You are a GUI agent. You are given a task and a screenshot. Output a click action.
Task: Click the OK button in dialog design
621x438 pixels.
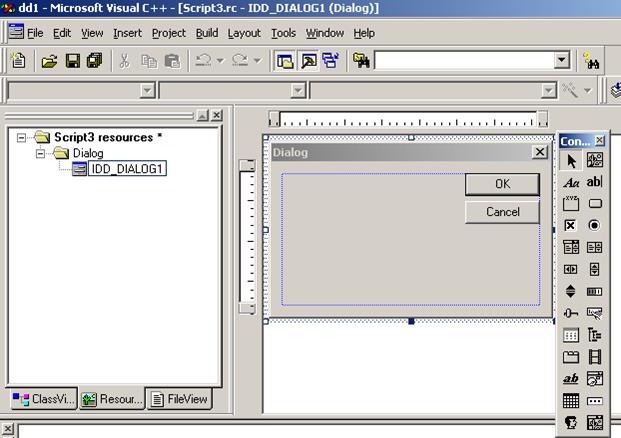click(502, 184)
